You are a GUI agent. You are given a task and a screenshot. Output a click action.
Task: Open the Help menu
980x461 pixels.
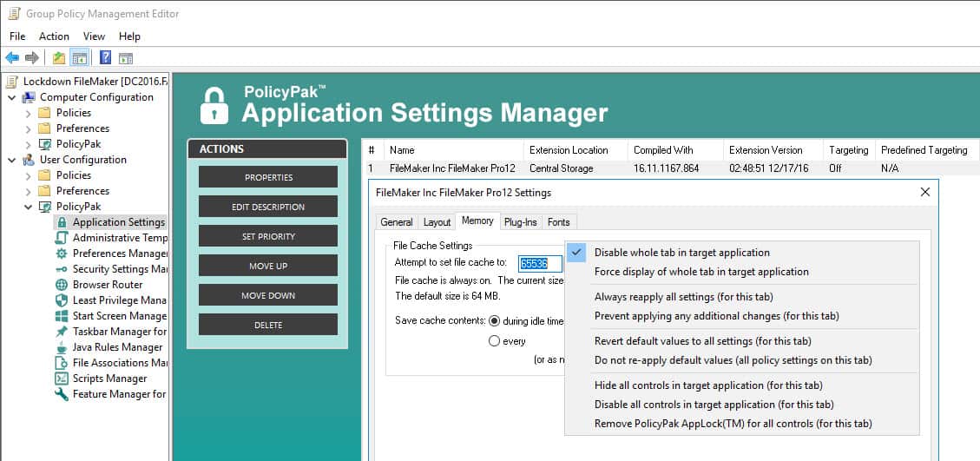(x=129, y=36)
